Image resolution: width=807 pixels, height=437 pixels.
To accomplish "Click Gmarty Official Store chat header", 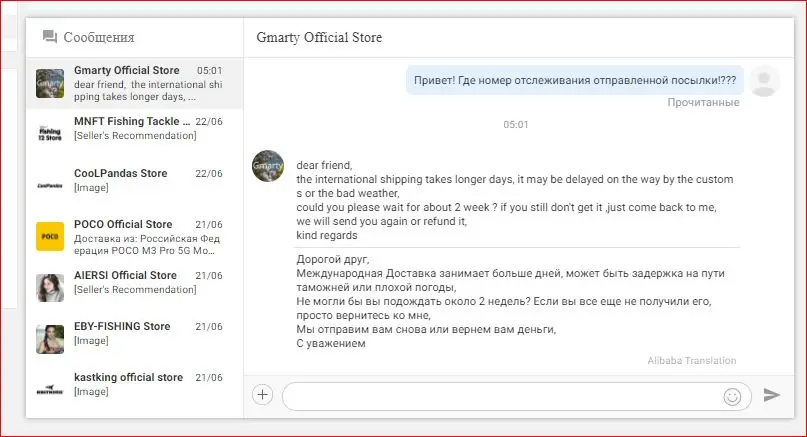I will tap(319, 37).
